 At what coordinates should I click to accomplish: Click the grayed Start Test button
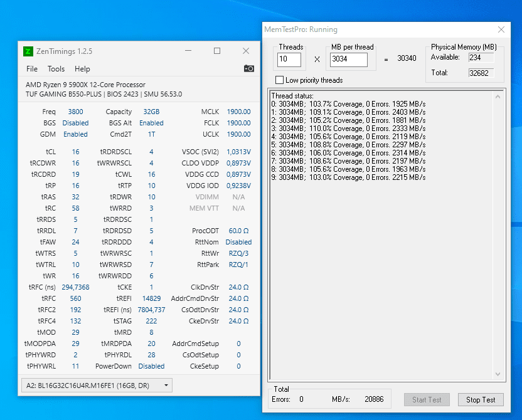coord(427,400)
